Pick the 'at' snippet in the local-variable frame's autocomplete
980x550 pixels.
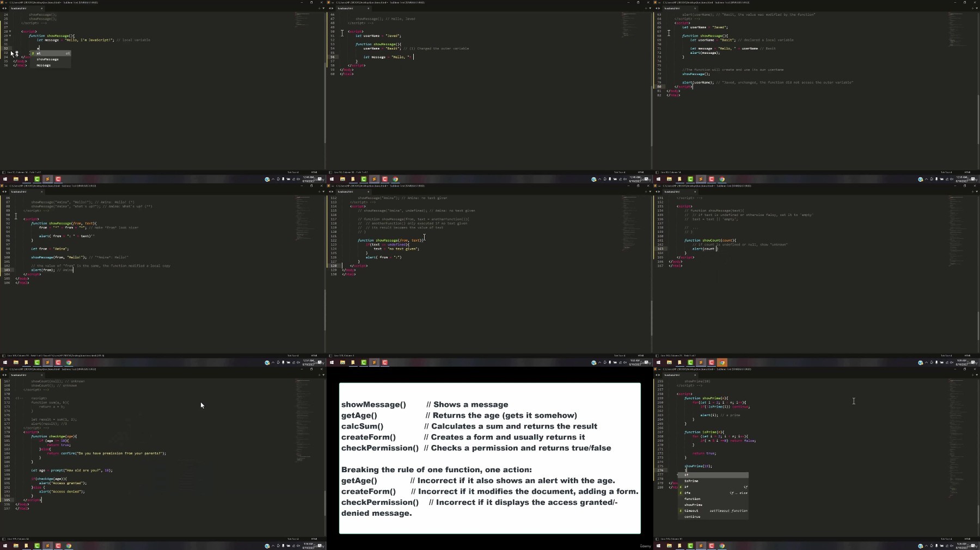click(50, 53)
